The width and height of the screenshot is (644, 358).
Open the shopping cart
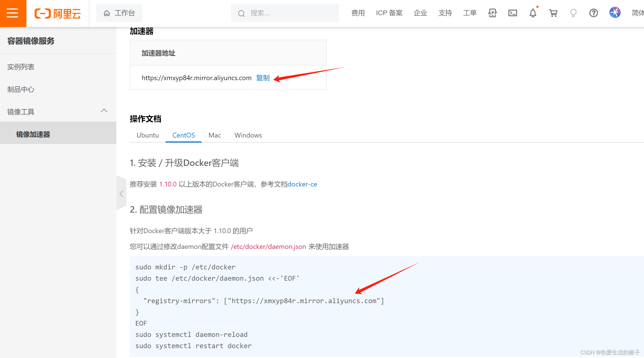pos(553,13)
